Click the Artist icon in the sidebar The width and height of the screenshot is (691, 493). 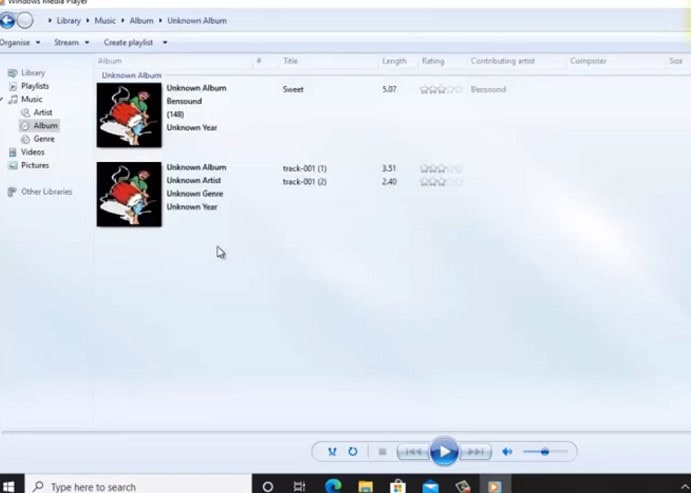pyautogui.click(x=26, y=112)
